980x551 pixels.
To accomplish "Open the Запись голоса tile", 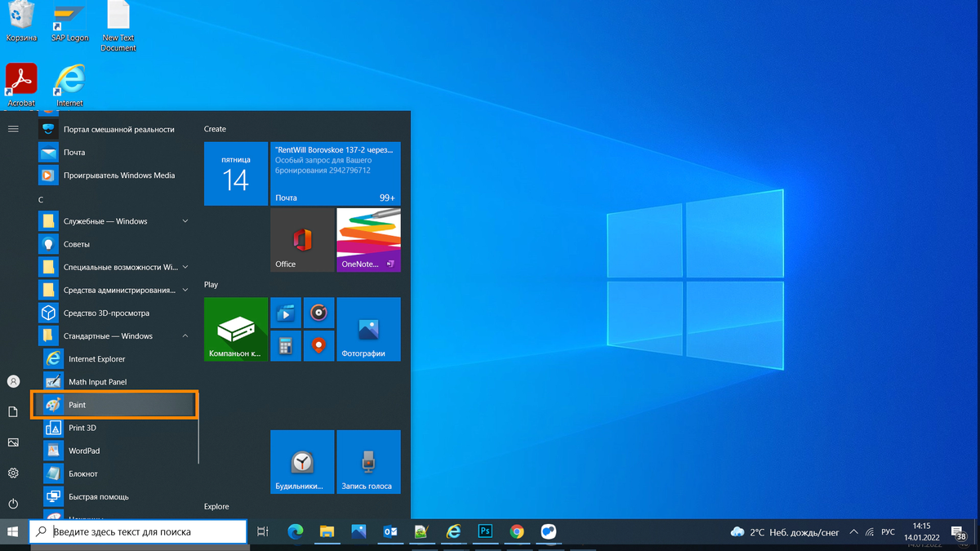I will pos(369,462).
